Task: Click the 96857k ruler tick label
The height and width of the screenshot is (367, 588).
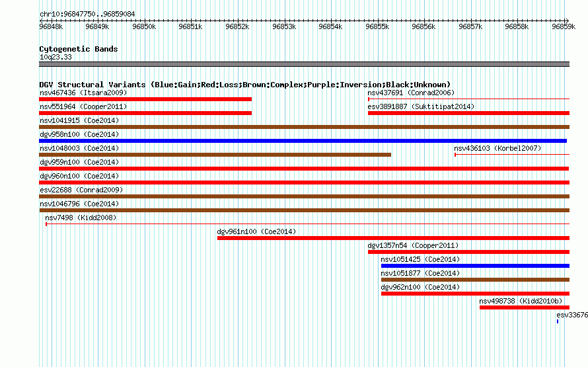Action: (x=470, y=26)
